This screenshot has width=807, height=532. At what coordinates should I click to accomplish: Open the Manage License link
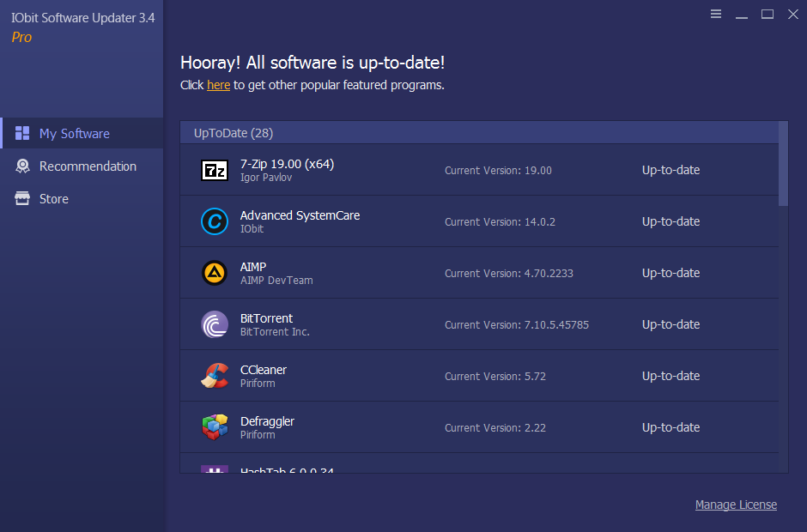pyautogui.click(x=736, y=505)
